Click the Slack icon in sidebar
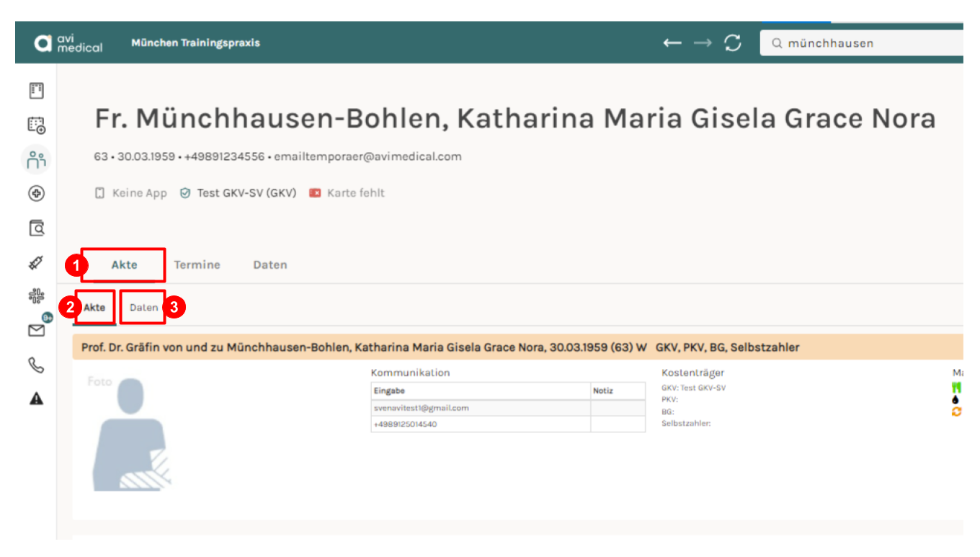980x557 pixels. (36, 295)
